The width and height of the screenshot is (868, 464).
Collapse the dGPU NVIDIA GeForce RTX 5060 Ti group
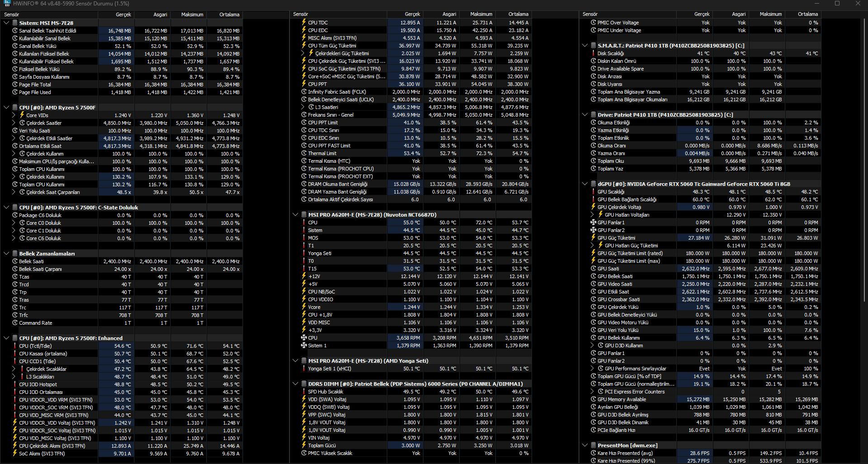coord(585,184)
